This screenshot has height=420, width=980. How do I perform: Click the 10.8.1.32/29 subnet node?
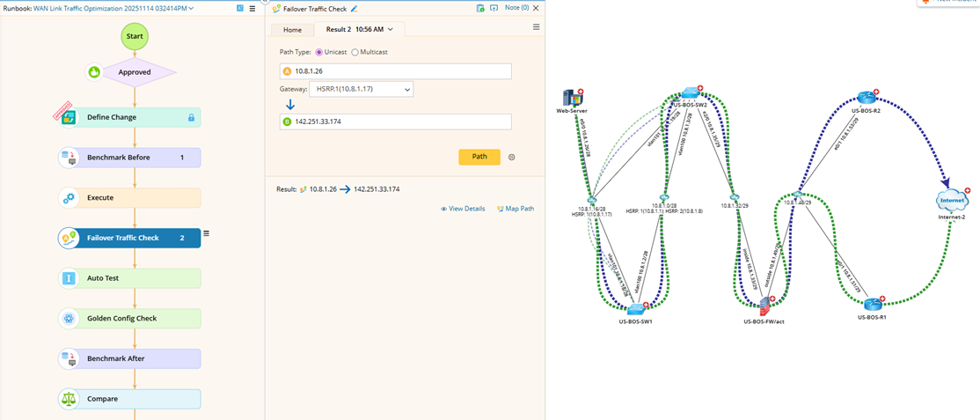coord(735,197)
